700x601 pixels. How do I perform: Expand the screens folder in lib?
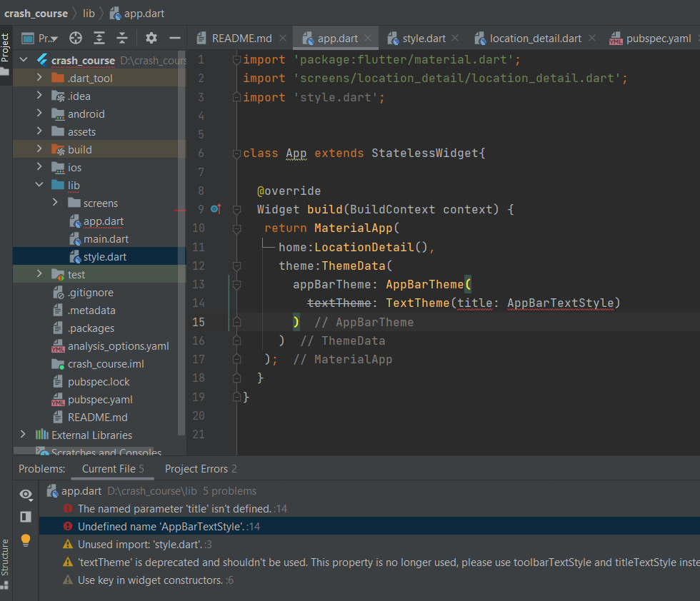(x=56, y=203)
